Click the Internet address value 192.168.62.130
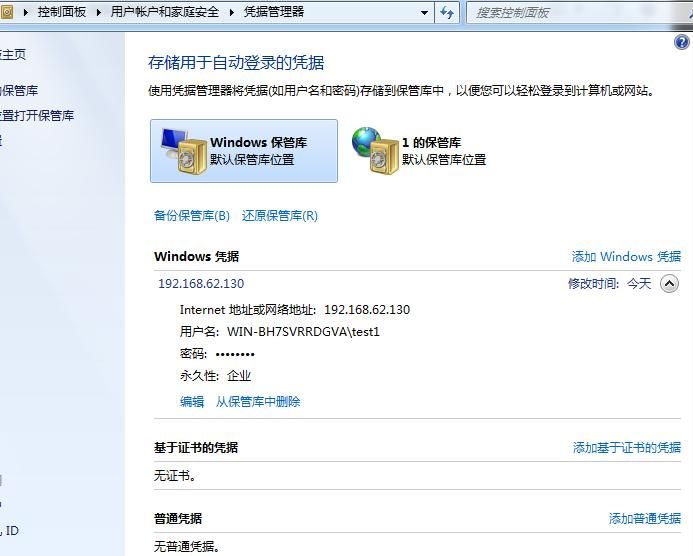The image size is (693, 556). [x=367, y=309]
